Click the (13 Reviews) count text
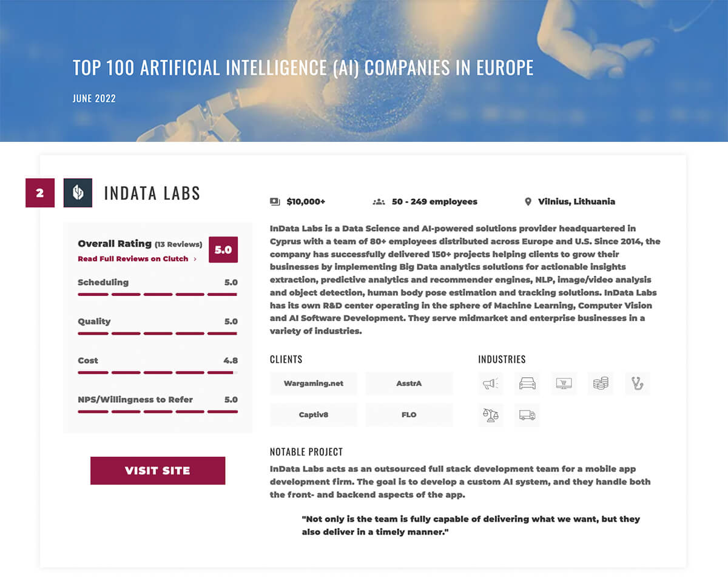This screenshot has width=728, height=578. click(178, 244)
